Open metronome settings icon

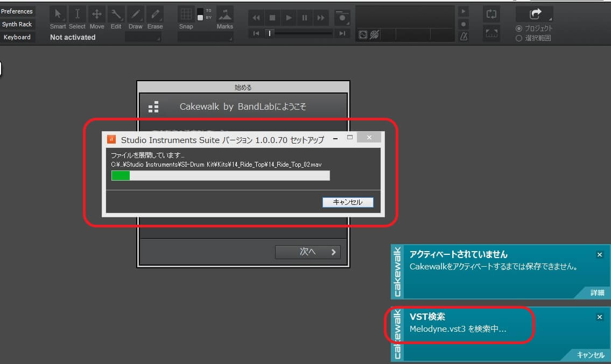pos(463,36)
